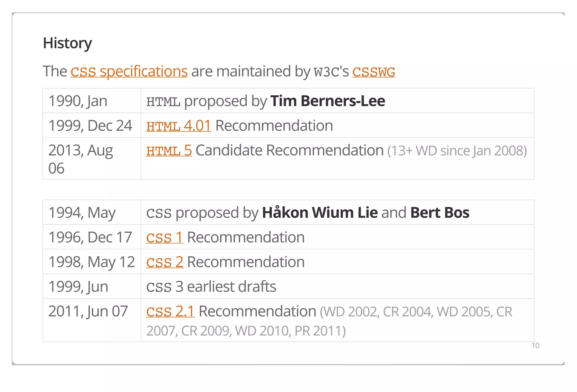
Task: Select the "1994, May" date cell
Action: tap(82, 212)
